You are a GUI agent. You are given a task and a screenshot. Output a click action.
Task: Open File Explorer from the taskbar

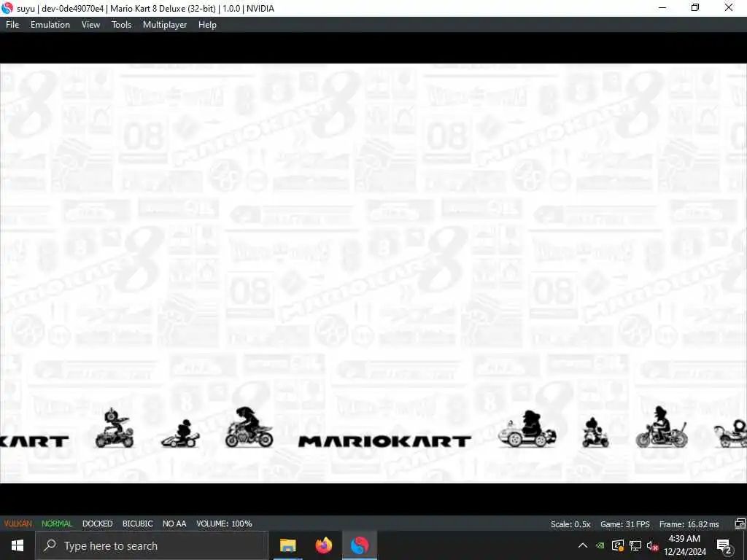pyautogui.click(x=287, y=545)
